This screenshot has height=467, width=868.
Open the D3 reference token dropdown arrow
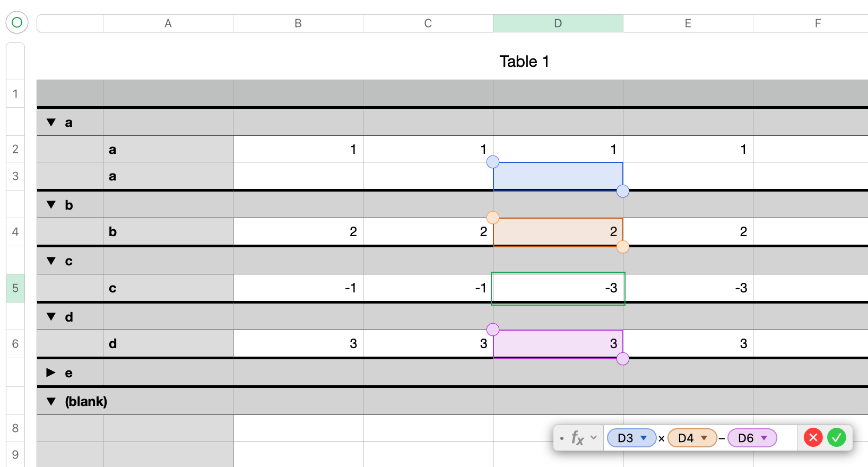click(644, 438)
